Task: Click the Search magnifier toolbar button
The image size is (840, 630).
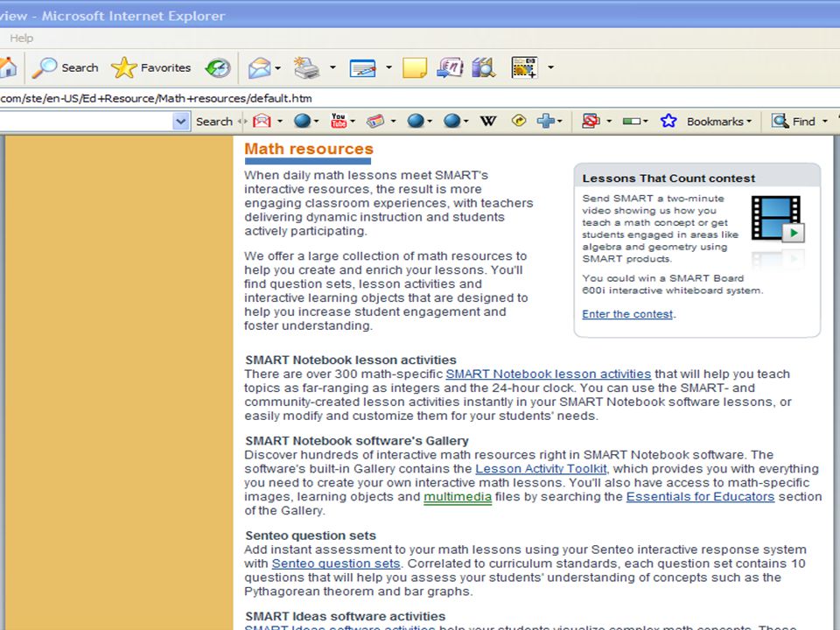Action: click(66, 67)
